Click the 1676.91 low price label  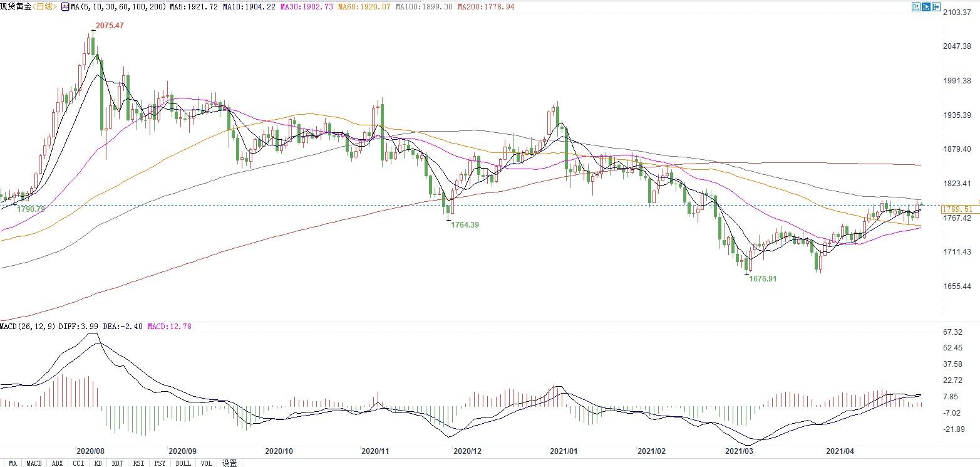763,278
